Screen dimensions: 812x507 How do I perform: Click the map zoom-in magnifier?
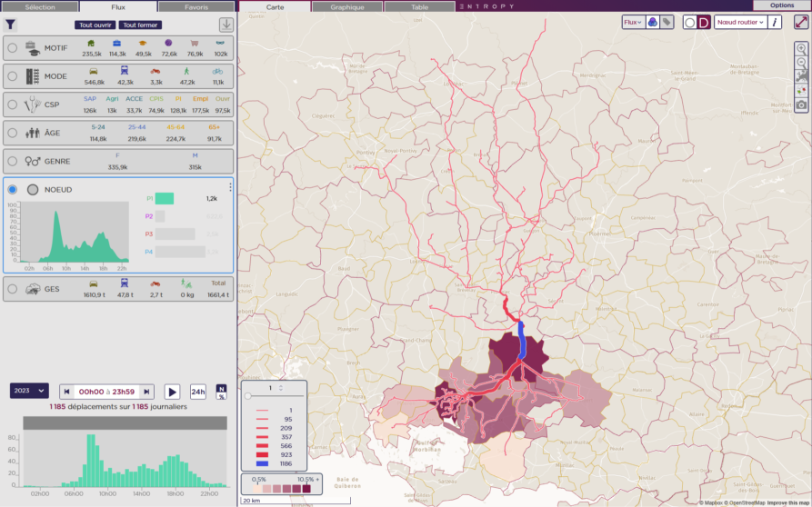point(801,49)
